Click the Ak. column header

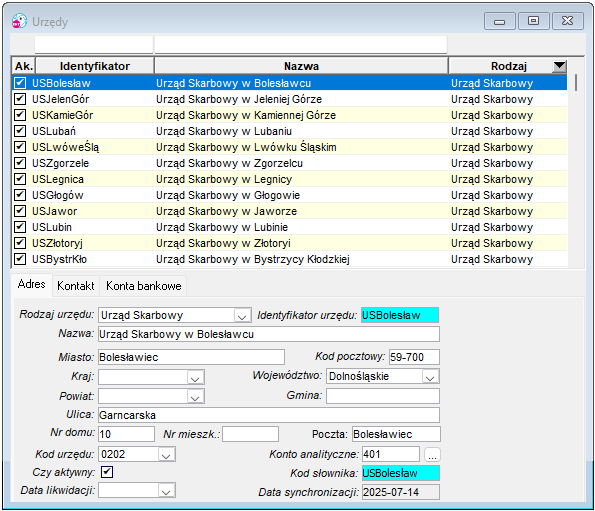coord(24,66)
